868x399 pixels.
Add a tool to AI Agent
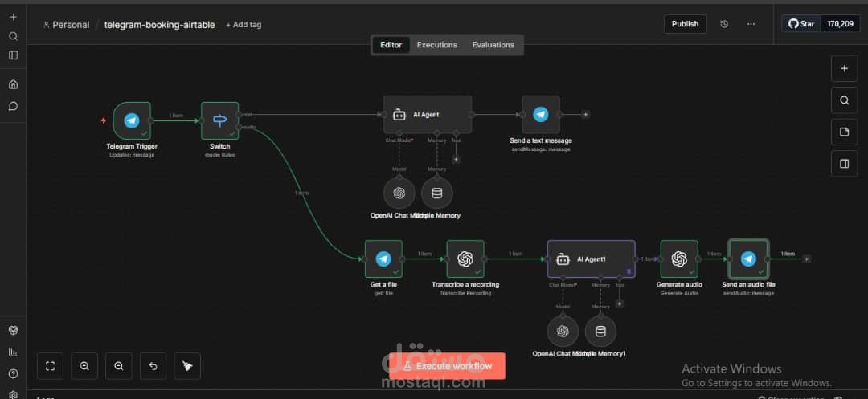[x=457, y=159]
